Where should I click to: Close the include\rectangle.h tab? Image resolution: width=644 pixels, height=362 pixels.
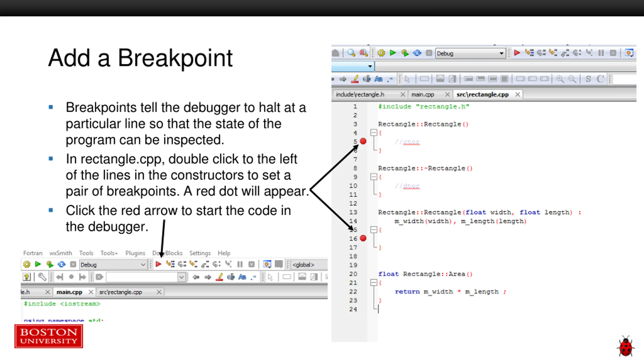403,94
